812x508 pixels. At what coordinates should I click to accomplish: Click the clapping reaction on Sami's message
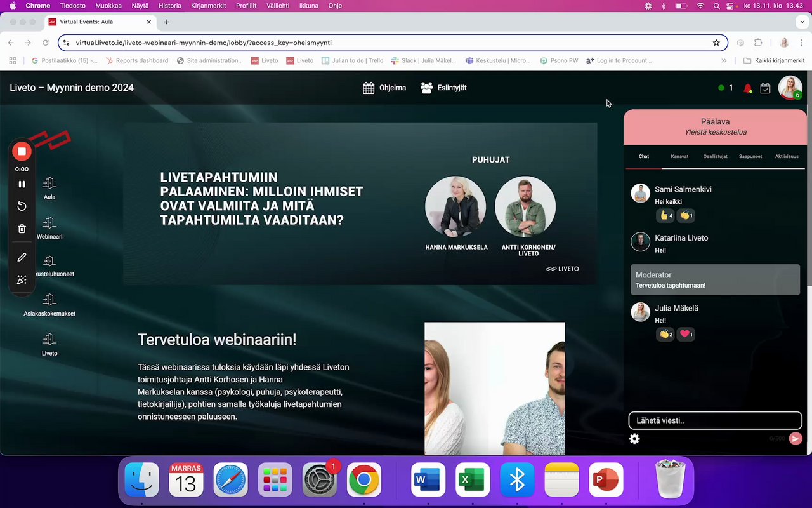pos(686,215)
